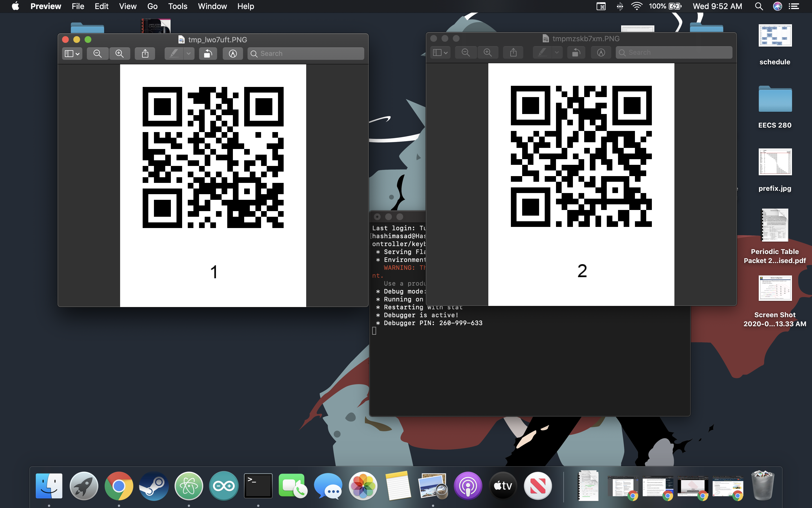The image size is (812, 508).
Task: Open the View menu
Action: (128, 6)
